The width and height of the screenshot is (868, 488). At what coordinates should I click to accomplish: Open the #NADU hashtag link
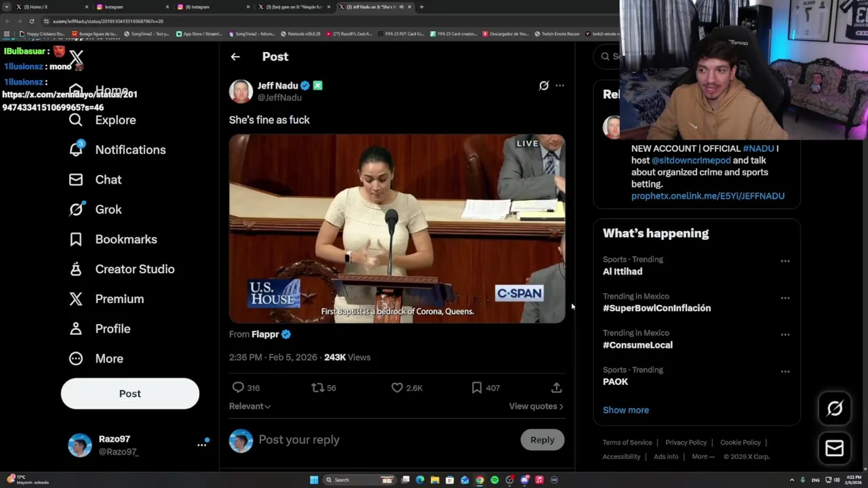(758, 148)
